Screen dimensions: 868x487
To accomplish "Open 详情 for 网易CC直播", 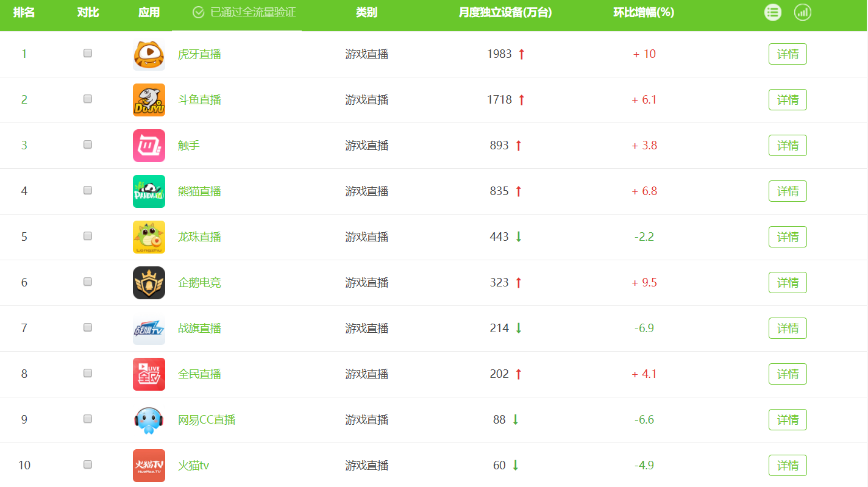I will 788,420.
